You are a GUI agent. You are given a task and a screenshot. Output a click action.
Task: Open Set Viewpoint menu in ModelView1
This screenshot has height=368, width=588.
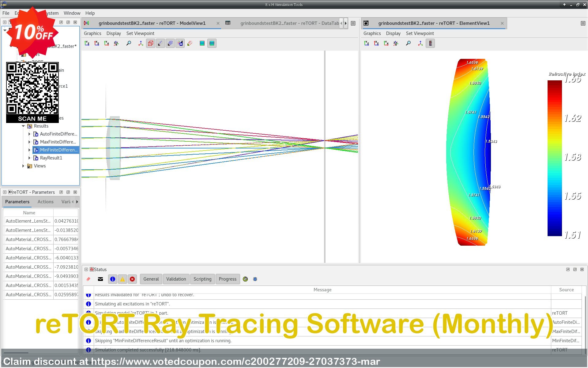click(140, 33)
